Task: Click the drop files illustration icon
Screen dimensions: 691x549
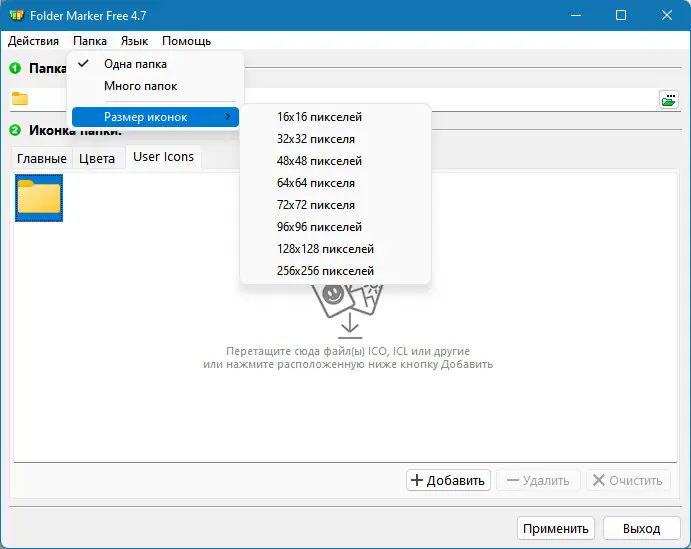Action: 350,312
